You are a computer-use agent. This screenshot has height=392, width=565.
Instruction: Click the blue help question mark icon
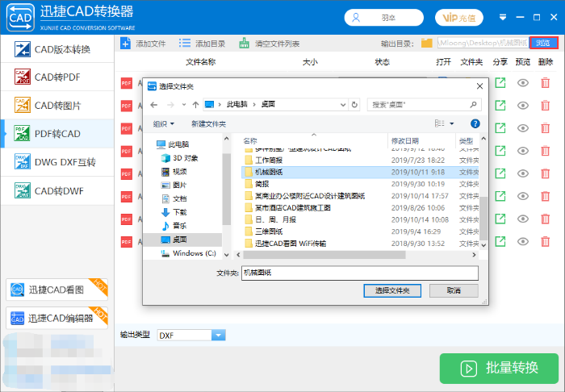pos(475,124)
